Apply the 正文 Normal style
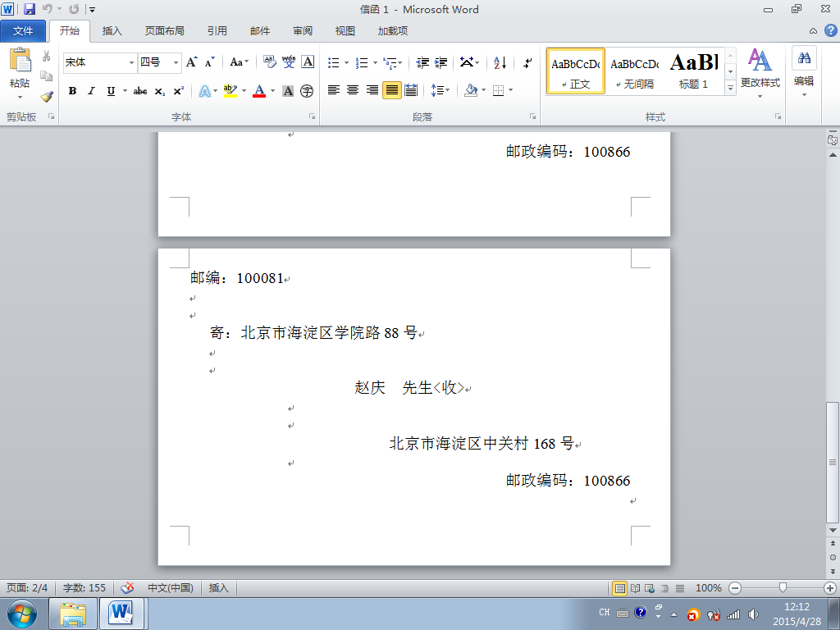 (x=576, y=71)
